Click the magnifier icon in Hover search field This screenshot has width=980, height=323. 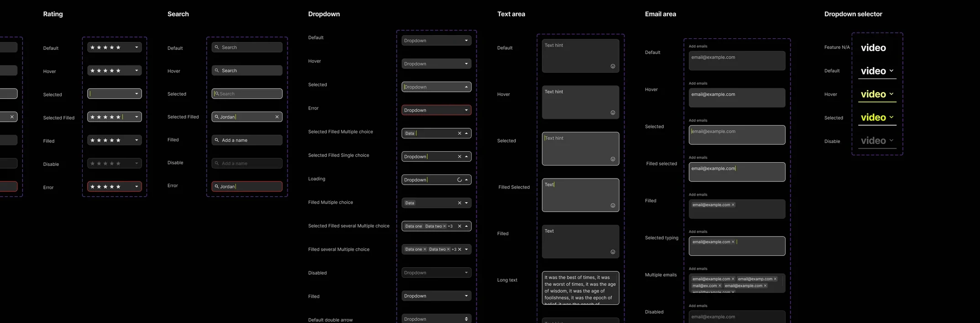point(217,71)
